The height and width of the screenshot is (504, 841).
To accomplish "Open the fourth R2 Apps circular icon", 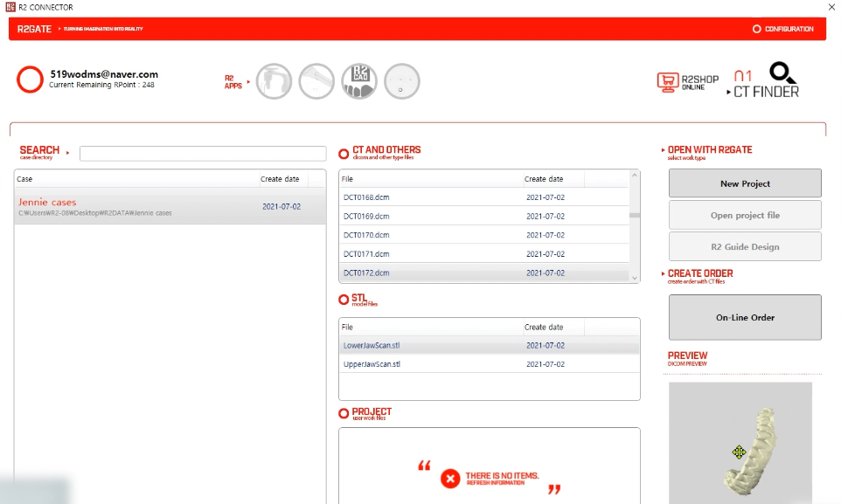I will coord(402,81).
